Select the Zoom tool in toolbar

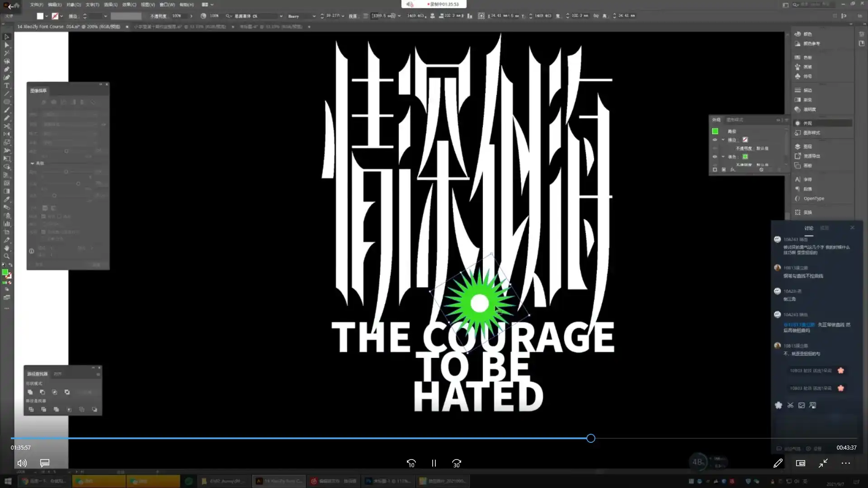(7, 256)
